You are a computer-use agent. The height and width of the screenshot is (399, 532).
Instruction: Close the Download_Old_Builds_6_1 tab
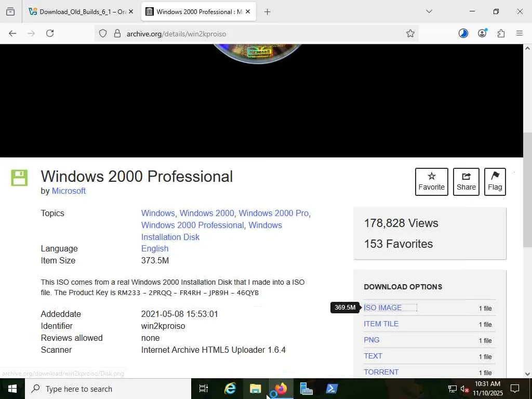coord(131,12)
